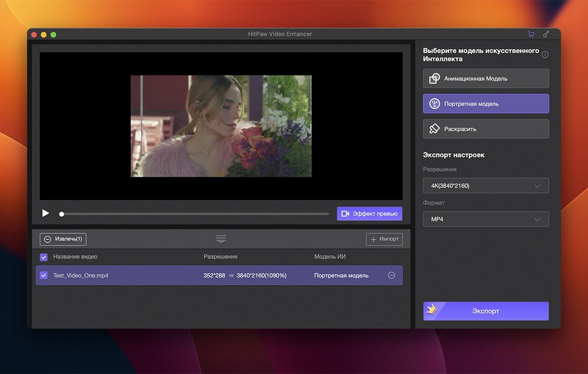Click the shopping cart icon in title bar
588x374 pixels.
tap(531, 34)
